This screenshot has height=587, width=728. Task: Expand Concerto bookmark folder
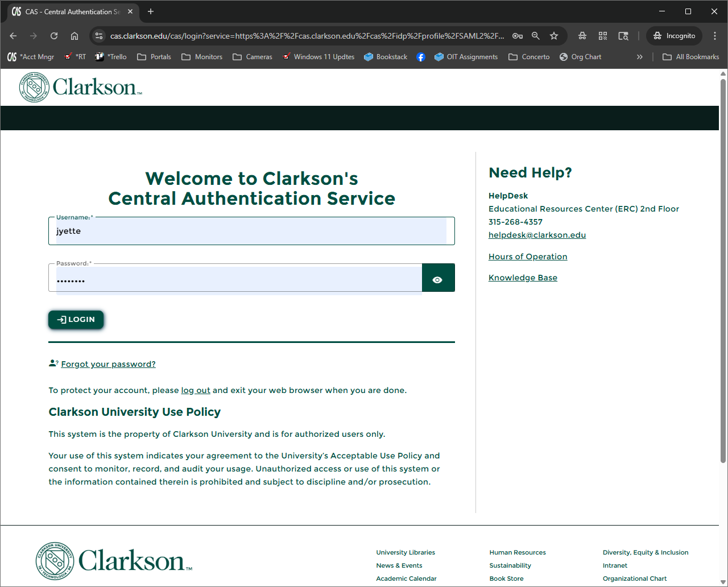(529, 57)
